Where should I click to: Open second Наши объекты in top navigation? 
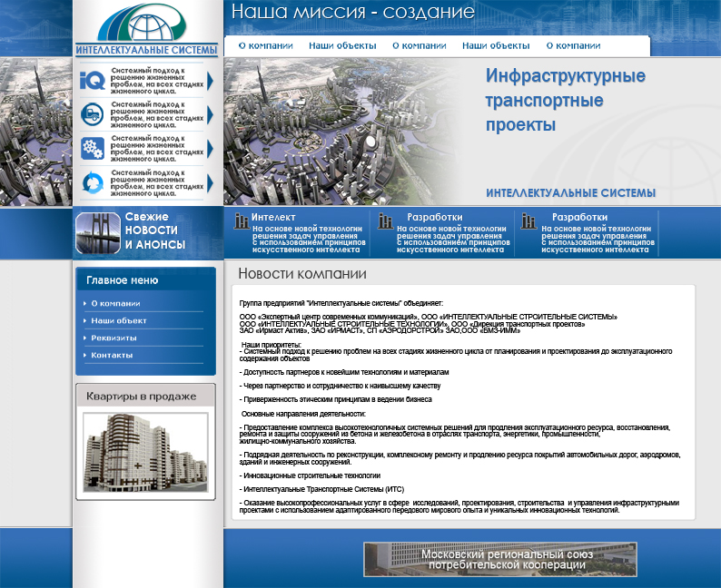[496, 45]
